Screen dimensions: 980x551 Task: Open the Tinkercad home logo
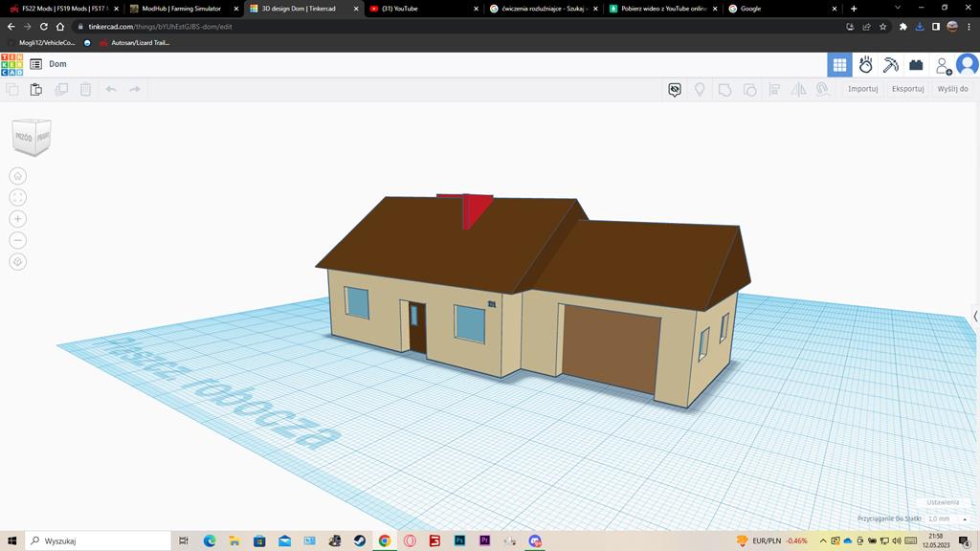pos(11,64)
